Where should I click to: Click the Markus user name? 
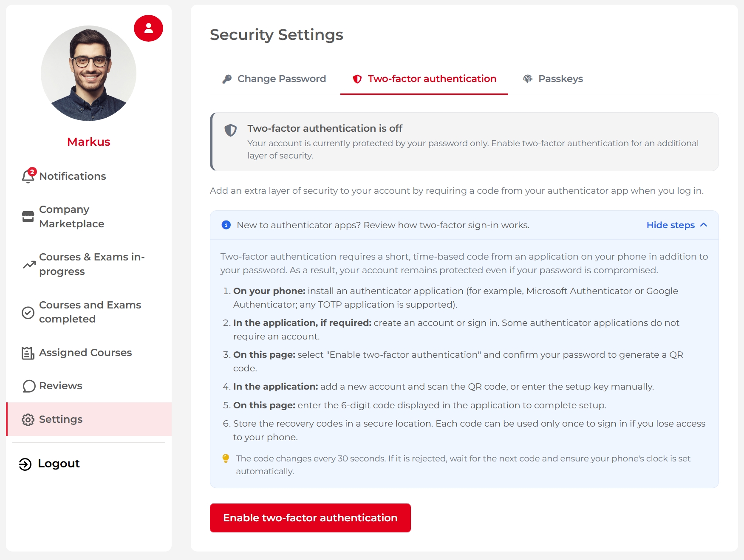coord(89,142)
